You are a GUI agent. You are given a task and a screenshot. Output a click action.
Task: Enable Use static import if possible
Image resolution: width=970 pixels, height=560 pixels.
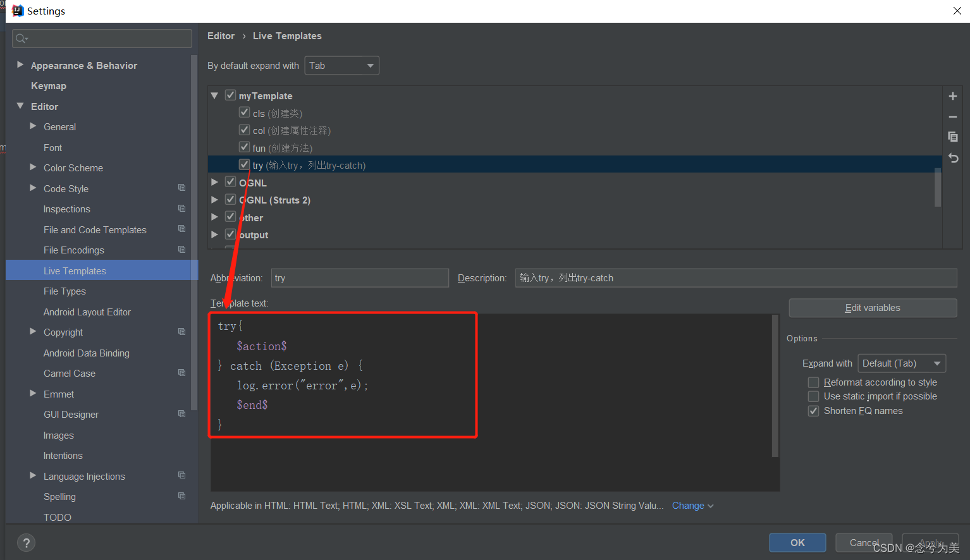pyautogui.click(x=813, y=396)
